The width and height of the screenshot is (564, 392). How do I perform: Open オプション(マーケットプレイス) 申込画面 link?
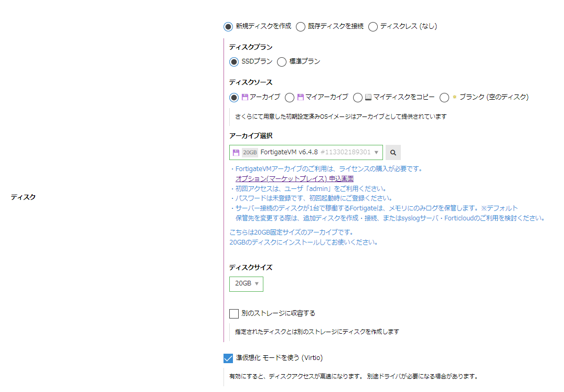294,179
